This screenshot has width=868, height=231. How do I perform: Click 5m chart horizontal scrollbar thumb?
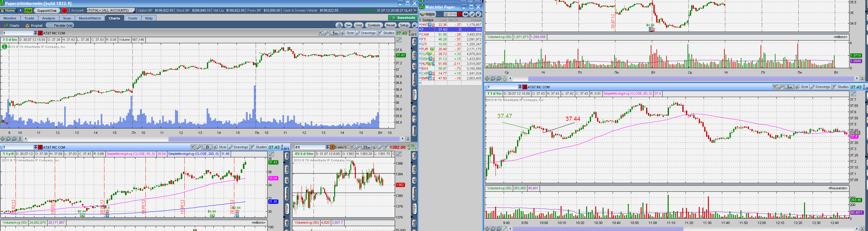(284, 139)
